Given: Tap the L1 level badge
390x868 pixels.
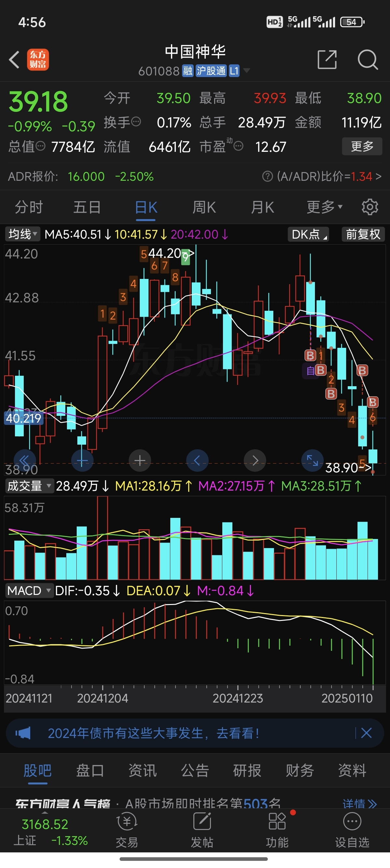Looking at the screenshot, I should [x=234, y=71].
